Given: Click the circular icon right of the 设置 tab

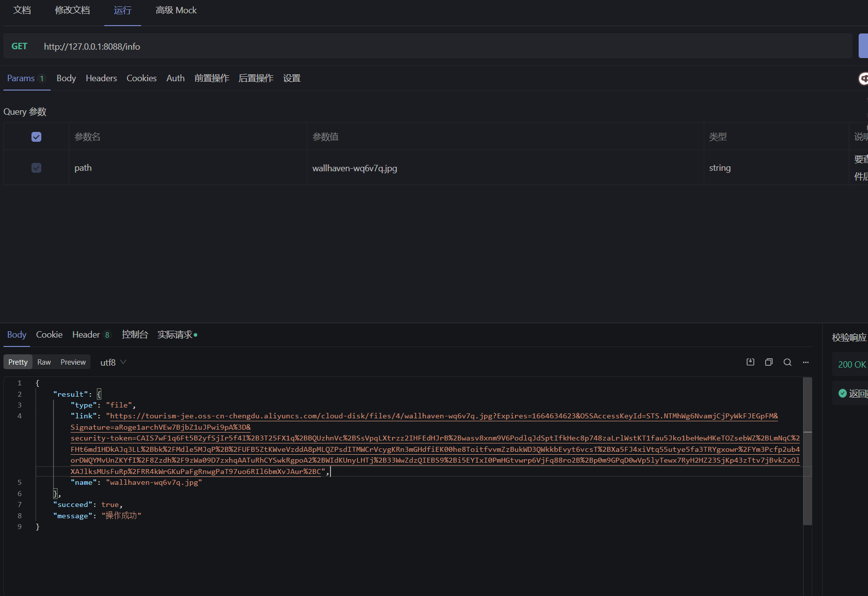Looking at the screenshot, I should [864, 79].
